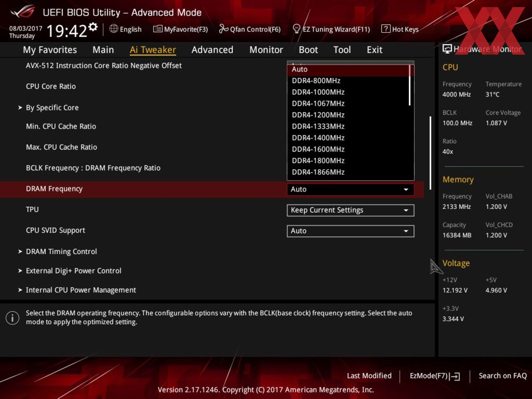This screenshot has width=532, height=399.
Task: Select the TPU label
Action: pos(32,209)
